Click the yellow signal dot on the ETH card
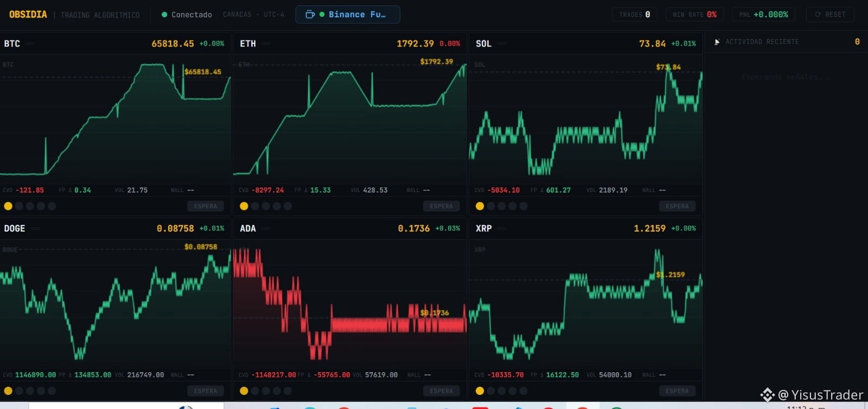Image resolution: width=868 pixels, height=409 pixels. tap(244, 206)
